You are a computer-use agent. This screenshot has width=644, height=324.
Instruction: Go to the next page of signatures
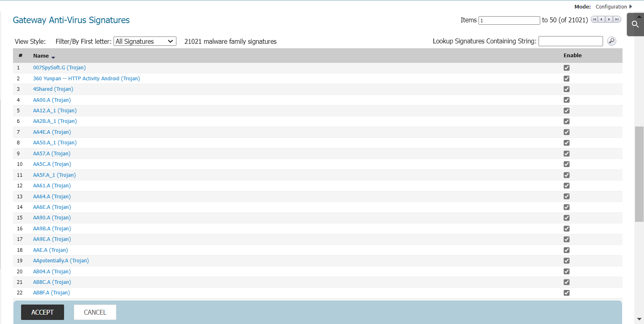click(609, 19)
